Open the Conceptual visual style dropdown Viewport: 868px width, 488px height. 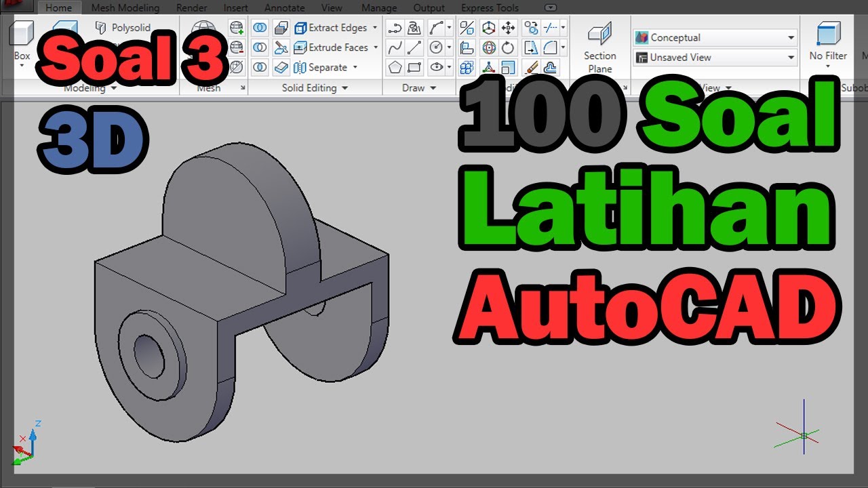(x=715, y=38)
